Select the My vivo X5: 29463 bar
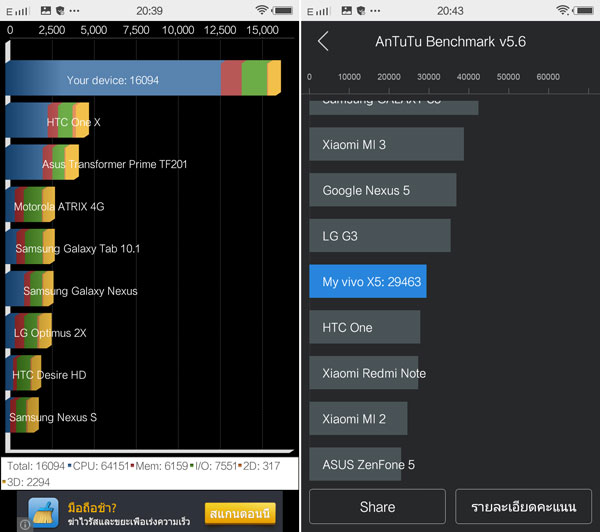Screen dimensions: 600x532 click(x=368, y=281)
